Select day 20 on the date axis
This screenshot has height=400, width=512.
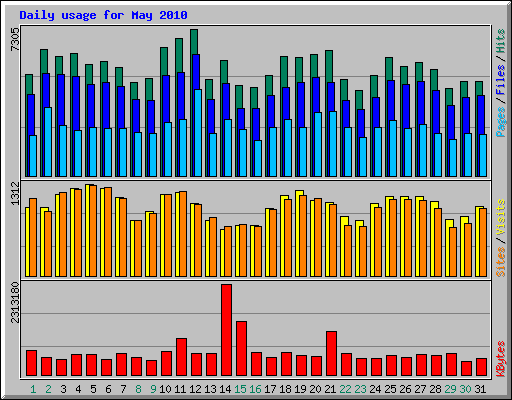[315, 389]
